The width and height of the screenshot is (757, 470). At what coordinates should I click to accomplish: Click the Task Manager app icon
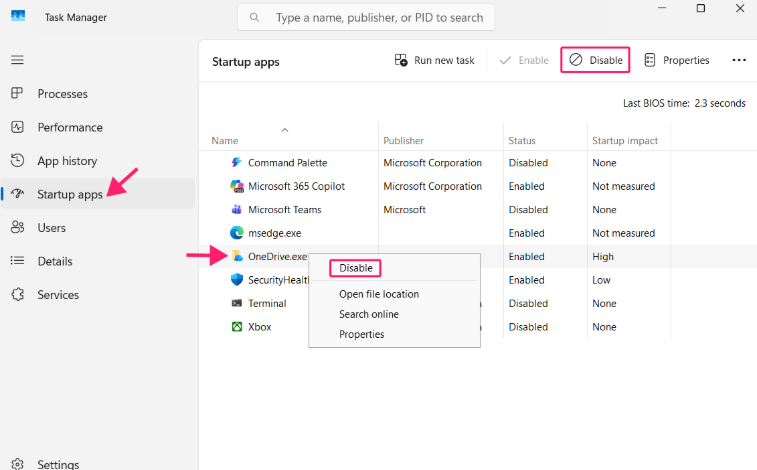click(18, 16)
